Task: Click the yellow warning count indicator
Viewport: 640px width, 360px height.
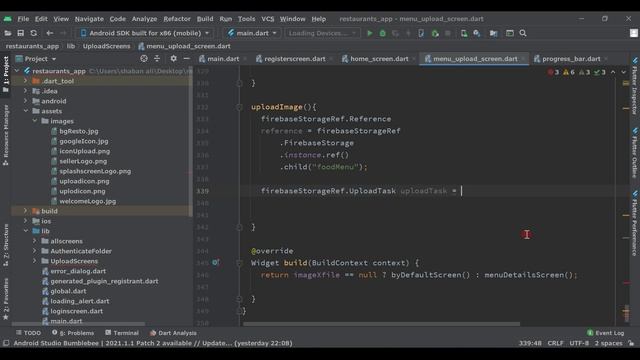Action: click(x=569, y=72)
